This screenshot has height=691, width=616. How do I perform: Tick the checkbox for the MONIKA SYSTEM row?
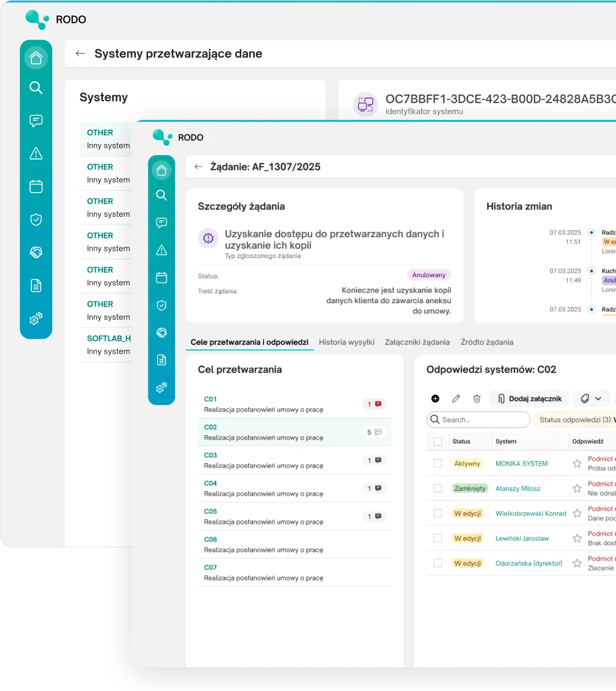(438, 464)
